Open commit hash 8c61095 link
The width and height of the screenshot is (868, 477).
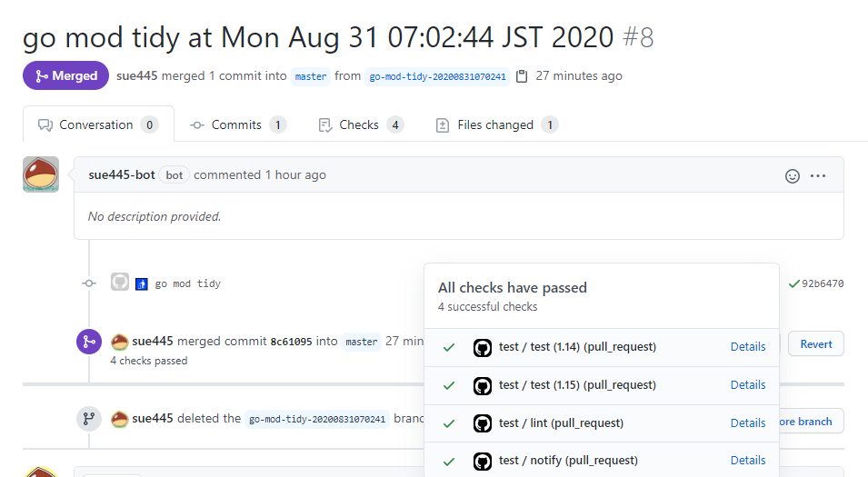tap(291, 342)
